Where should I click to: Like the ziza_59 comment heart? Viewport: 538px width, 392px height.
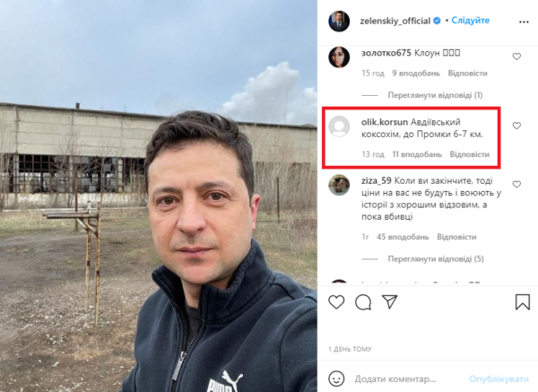(516, 184)
